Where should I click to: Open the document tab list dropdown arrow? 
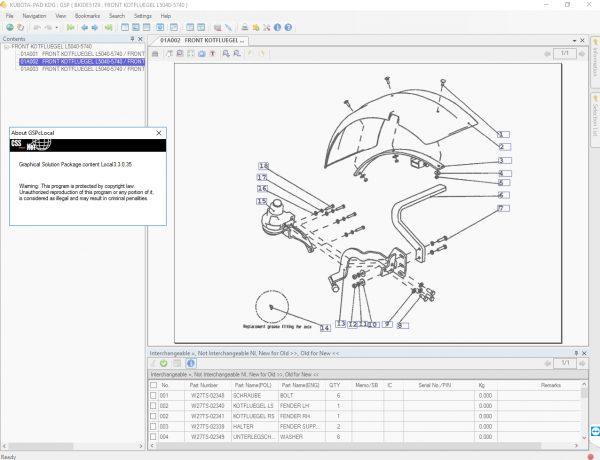coord(574,40)
